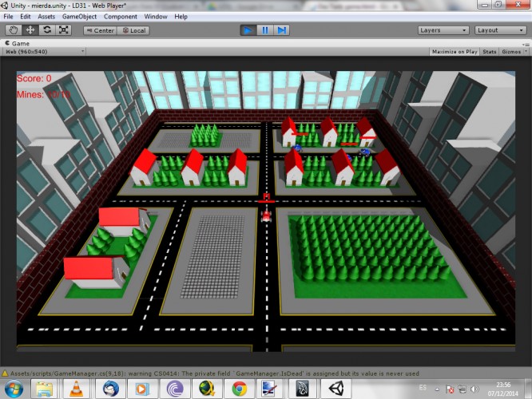532x399 pixels.
Task: Toggle the Stats overlay
Action: click(x=489, y=52)
